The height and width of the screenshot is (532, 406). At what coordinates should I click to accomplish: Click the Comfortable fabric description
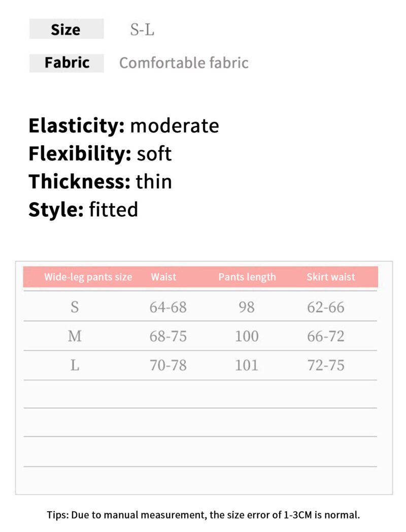tap(184, 63)
